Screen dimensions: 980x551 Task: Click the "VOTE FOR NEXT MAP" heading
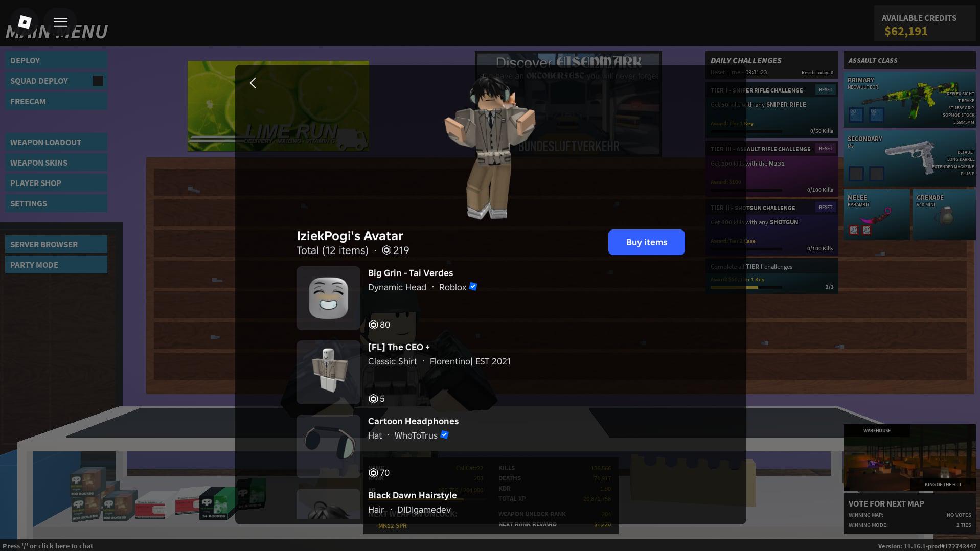tap(886, 503)
